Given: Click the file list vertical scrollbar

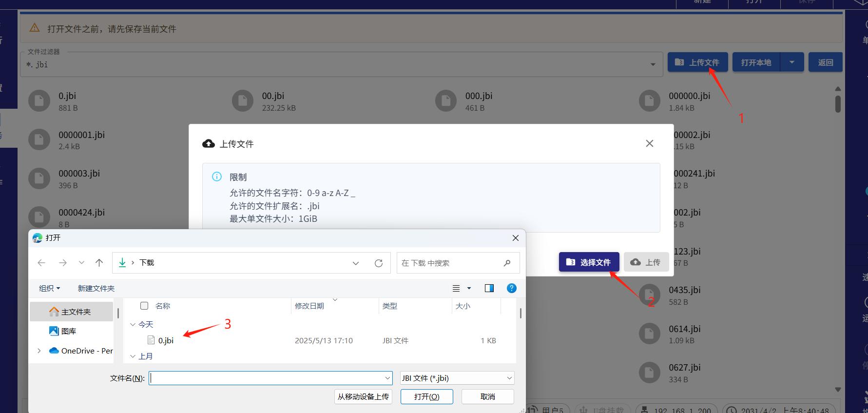Looking at the screenshot, I should coord(521,314).
